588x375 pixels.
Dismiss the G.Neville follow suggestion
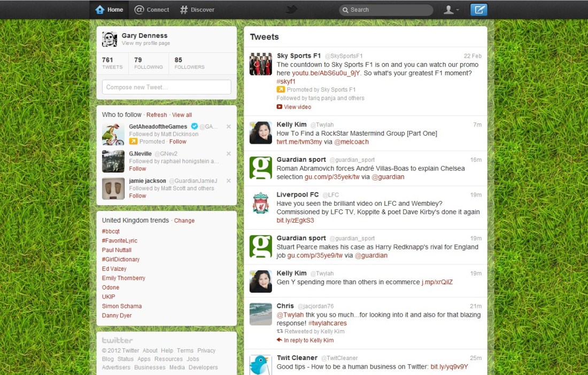pyautogui.click(x=229, y=154)
